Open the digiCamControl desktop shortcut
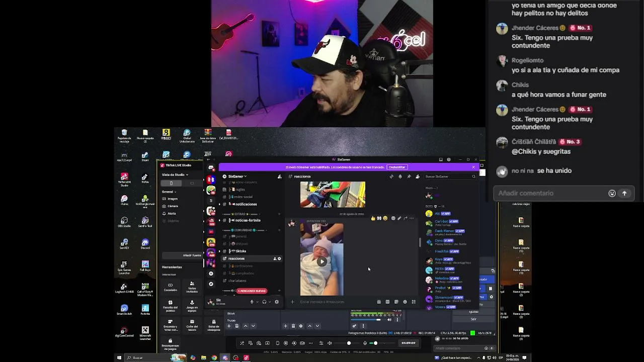644x362 pixels. pyautogui.click(x=124, y=331)
